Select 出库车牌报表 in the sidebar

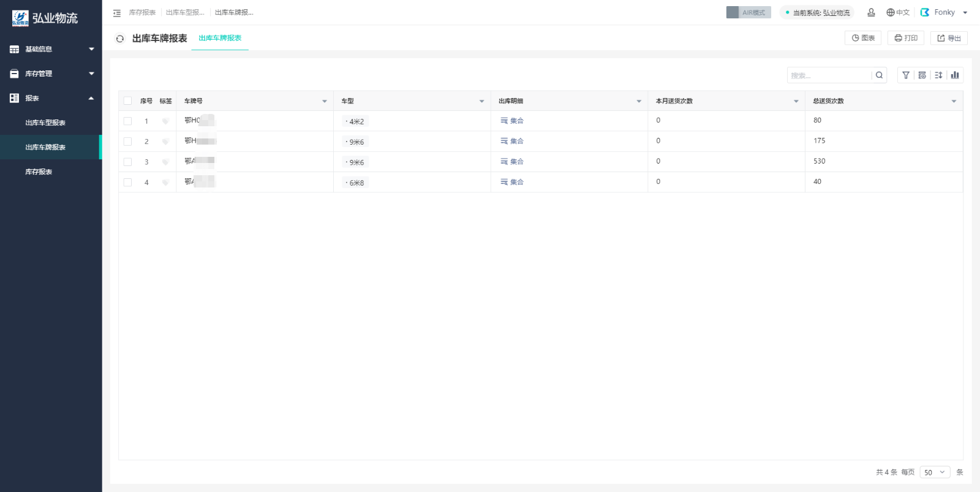coord(51,147)
